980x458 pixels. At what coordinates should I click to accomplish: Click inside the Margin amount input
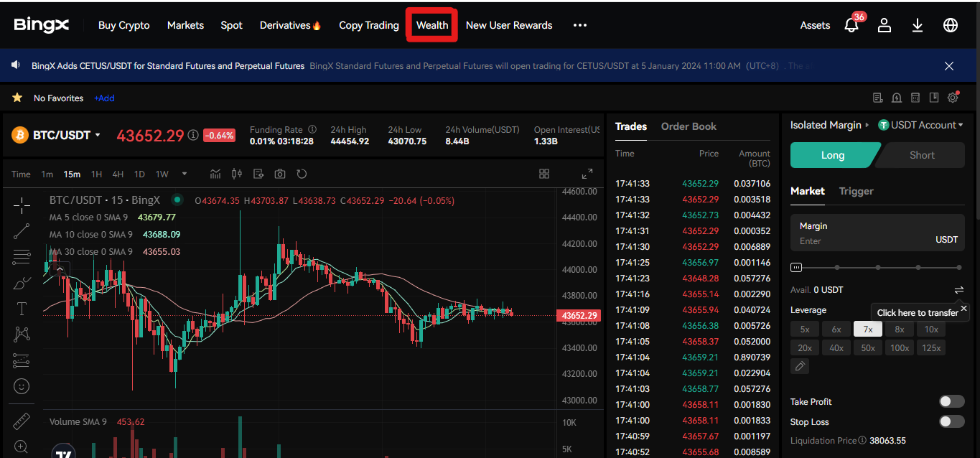coord(877,233)
